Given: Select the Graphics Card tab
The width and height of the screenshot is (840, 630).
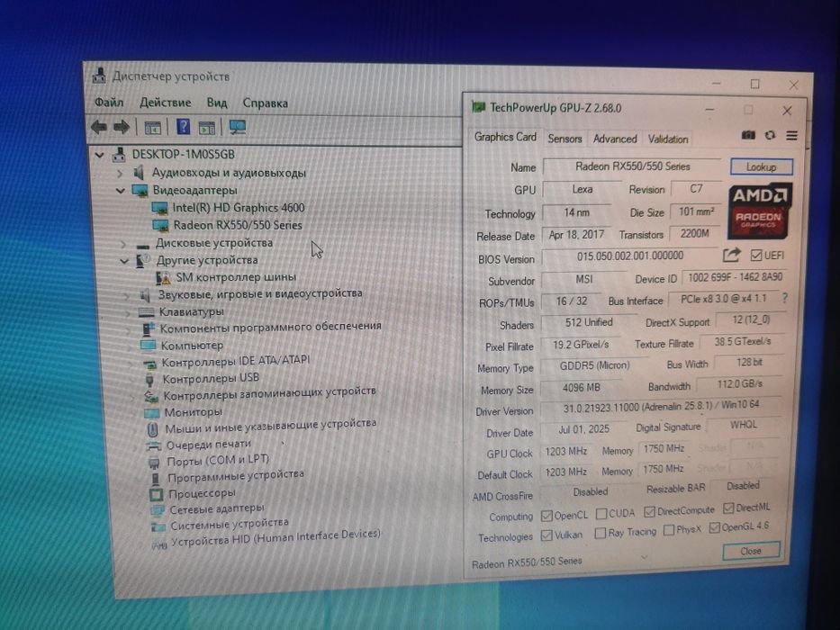Looking at the screenshot, I should 505,137.
